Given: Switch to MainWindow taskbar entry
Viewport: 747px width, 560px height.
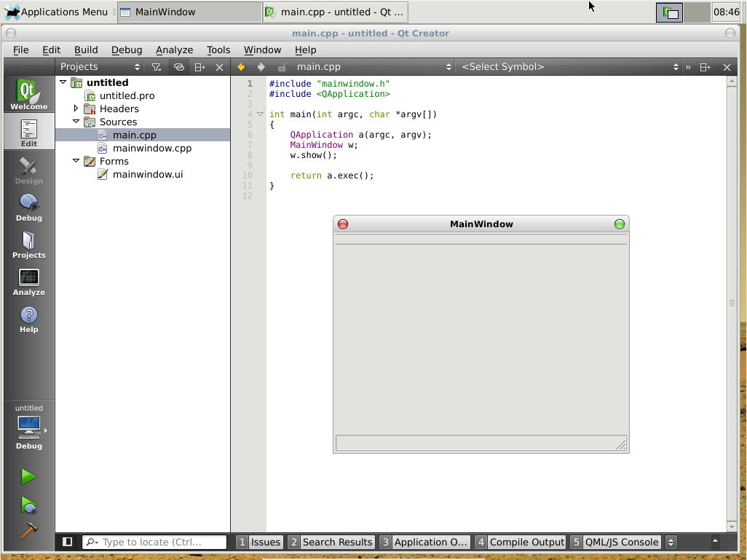Looking at the screenshot, I should point(189,12).
